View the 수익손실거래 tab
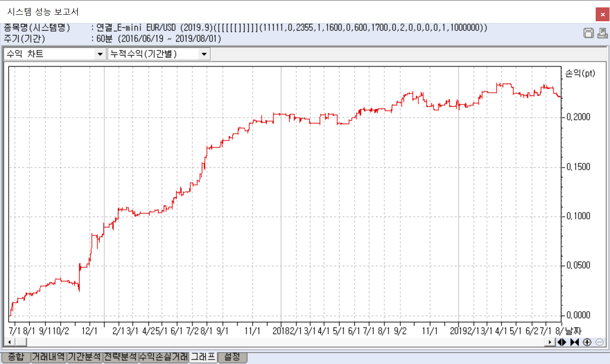This screenshot has width=610, height=364. 164,357
